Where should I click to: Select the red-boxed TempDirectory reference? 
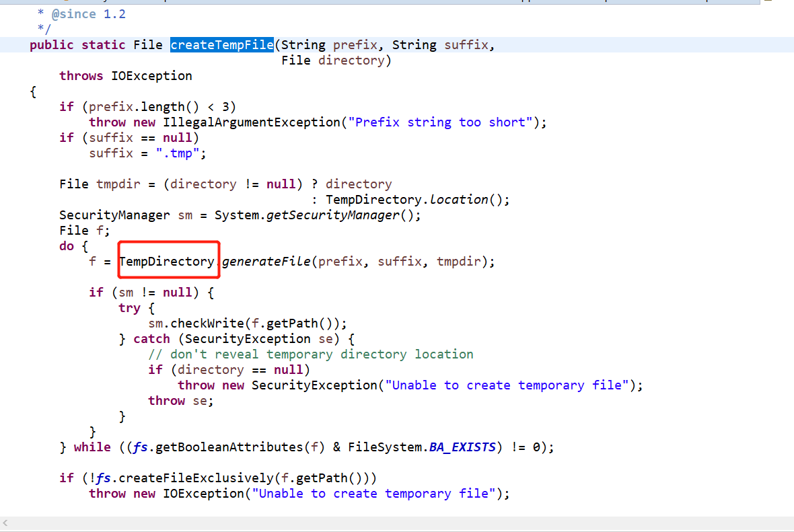[x=168, y=261]
